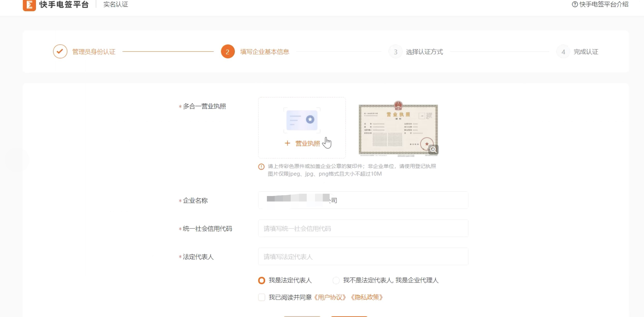The height and width of the screenshot is (317, 644).
Task: Click the completed step checkmark icon
Action: point(60,52)
